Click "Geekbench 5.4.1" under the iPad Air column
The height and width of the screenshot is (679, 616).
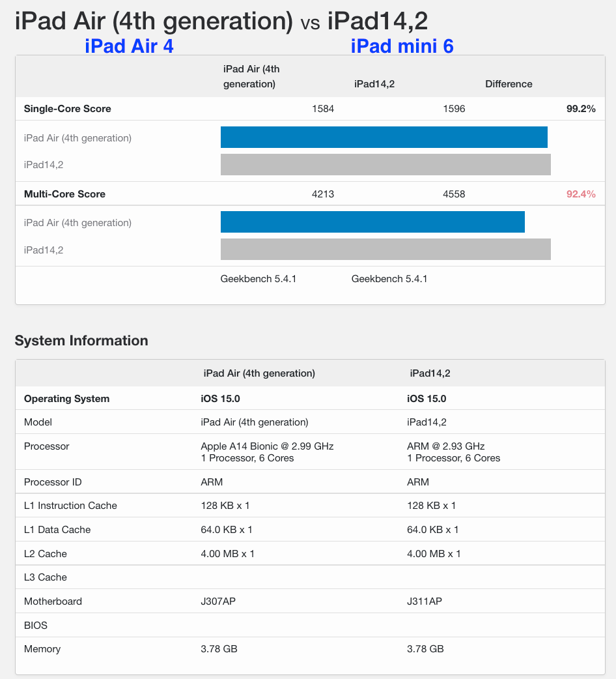pos(259,279)
